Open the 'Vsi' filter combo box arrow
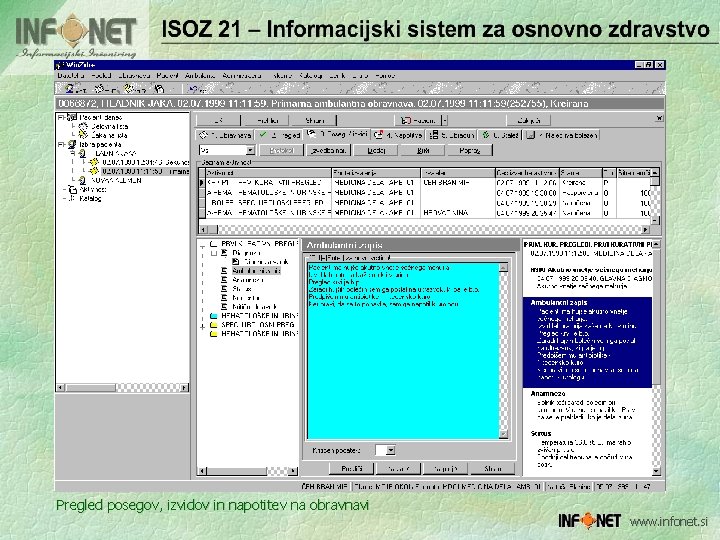The width and height of the screenshot is (720, 540). pyautogui.click(x=250, y=150)
